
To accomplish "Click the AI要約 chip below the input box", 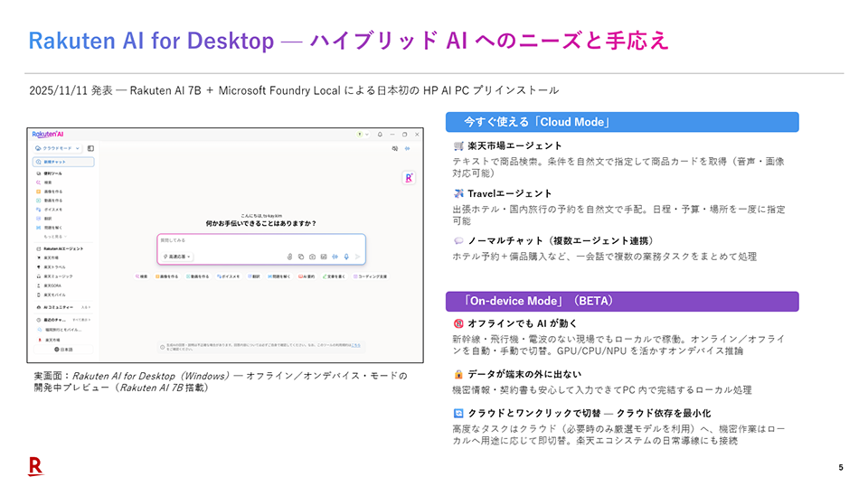I will (307, 276).
